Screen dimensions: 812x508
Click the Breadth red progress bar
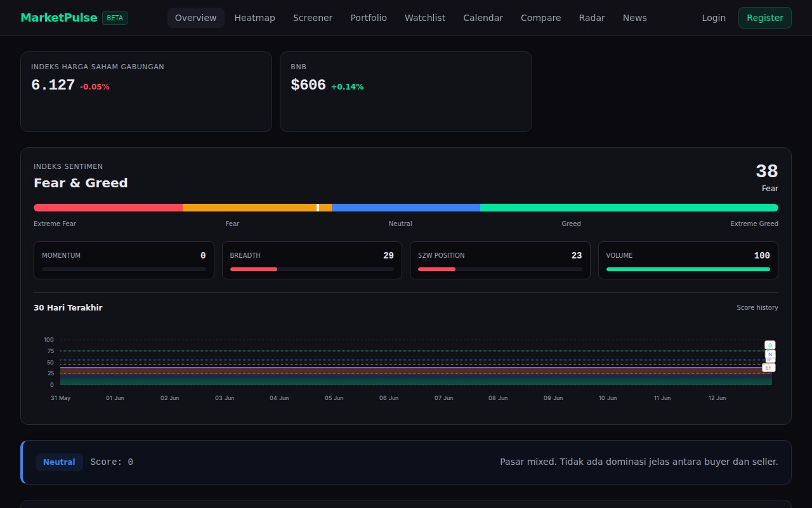254,269
